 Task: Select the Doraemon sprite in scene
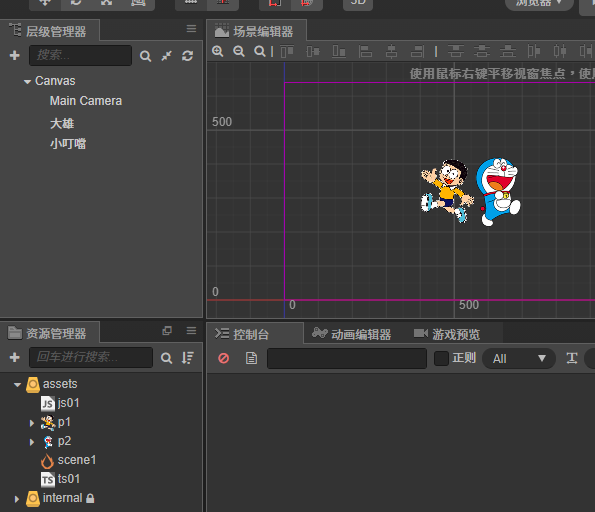pos(498,192)
